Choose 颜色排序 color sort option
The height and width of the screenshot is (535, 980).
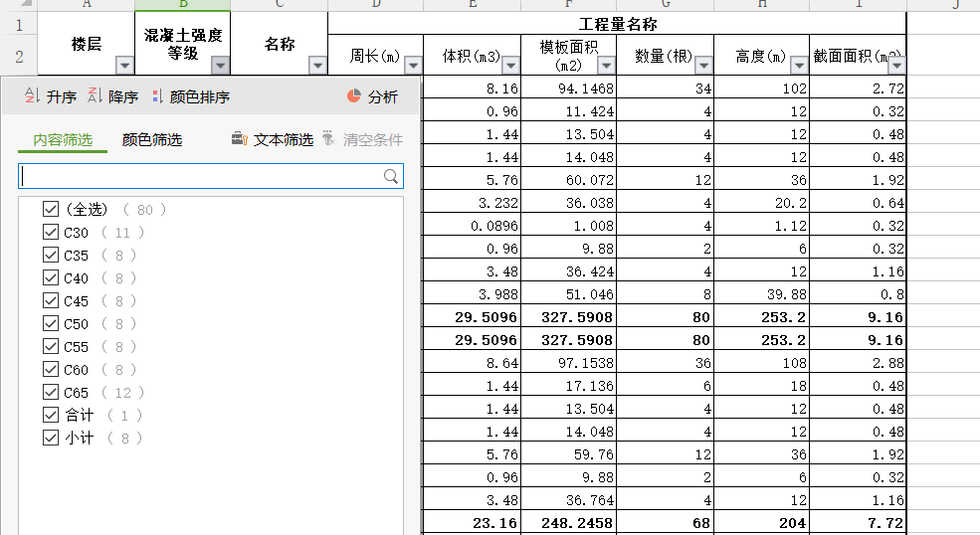coord(191,96)
